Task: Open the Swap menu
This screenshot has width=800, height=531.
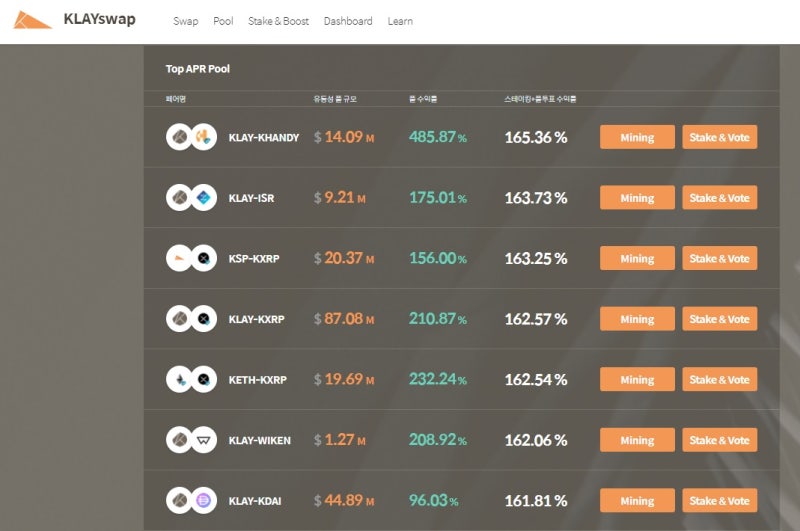Action: coord(185,21)
